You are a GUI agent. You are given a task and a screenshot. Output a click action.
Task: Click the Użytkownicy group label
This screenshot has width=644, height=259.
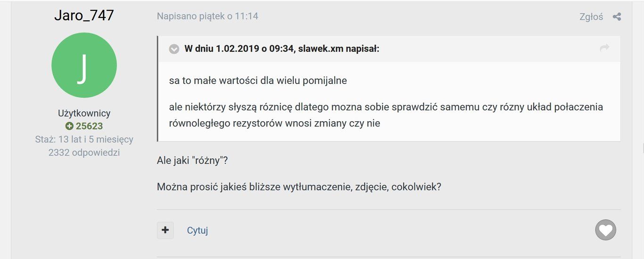(x=84, y=113)
